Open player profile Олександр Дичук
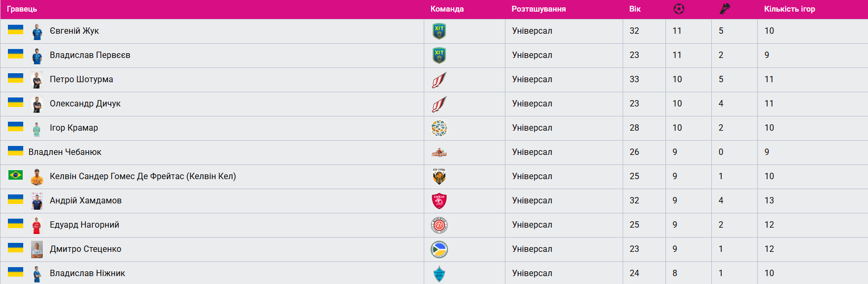The height and width of the screenshot is (284, 868). (85, 104)
